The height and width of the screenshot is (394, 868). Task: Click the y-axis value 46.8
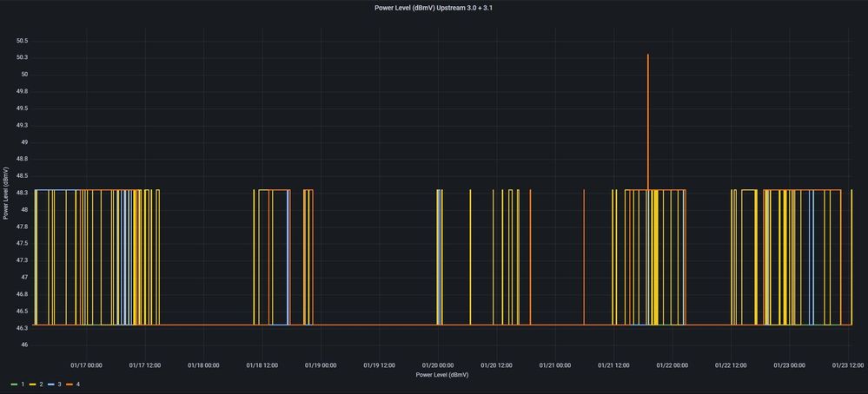click(x=22, y=294)
